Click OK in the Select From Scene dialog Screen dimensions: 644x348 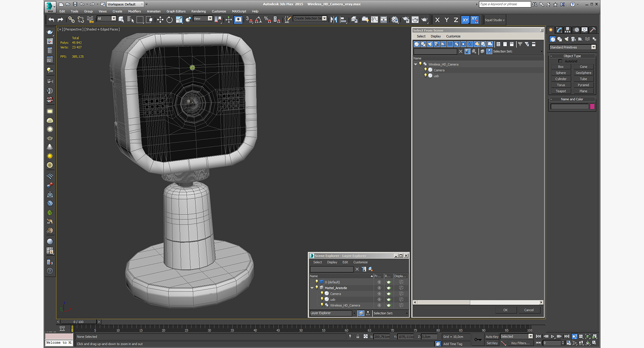tap(505, 310)
